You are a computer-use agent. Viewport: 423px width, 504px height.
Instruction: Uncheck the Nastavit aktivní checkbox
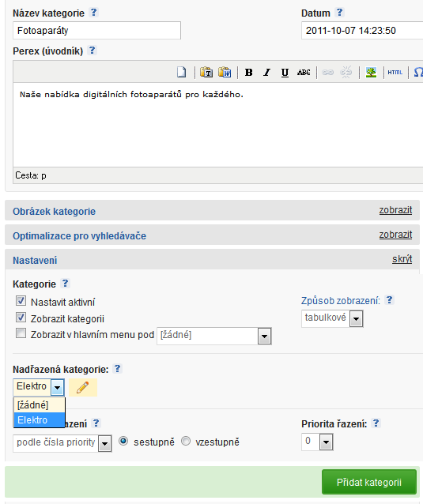(21, 301)
